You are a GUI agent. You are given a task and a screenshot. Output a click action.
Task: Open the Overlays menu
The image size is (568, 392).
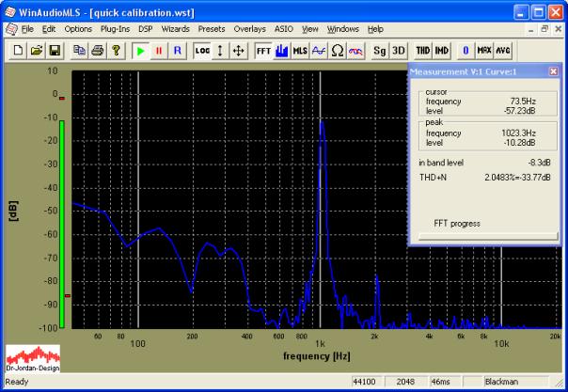point(249,29)
